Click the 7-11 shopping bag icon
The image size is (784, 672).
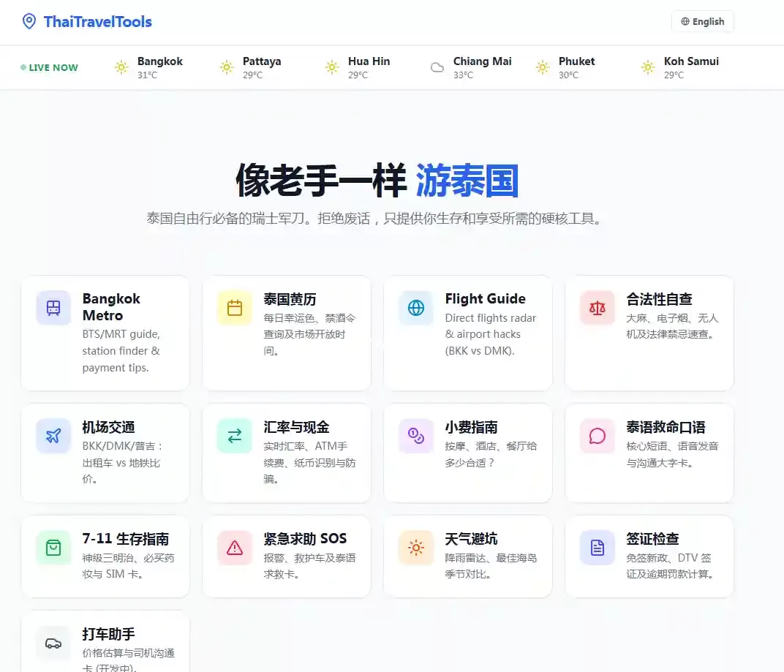click(x=53, y=548)
